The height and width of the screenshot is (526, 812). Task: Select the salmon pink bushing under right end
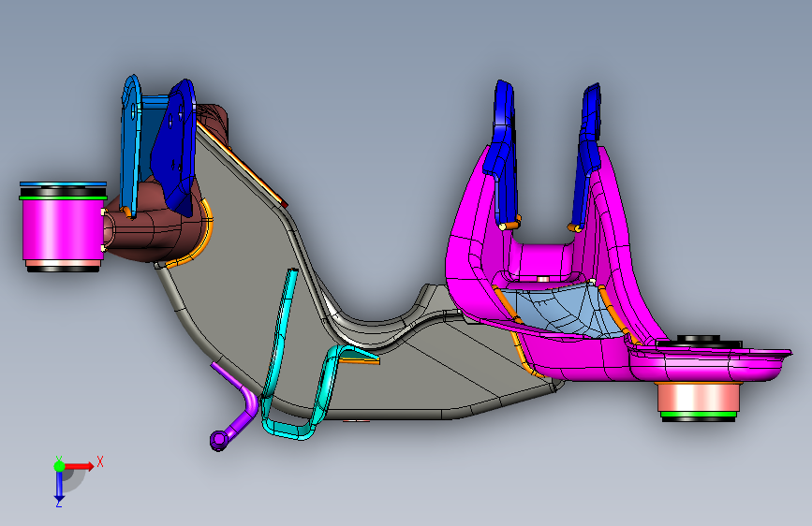[698, 398]
